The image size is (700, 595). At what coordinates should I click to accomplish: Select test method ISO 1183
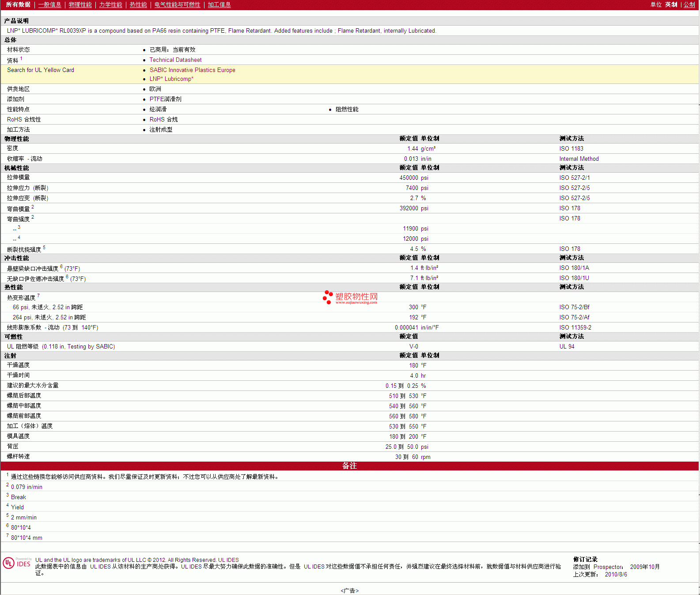[x=571, y=148]
